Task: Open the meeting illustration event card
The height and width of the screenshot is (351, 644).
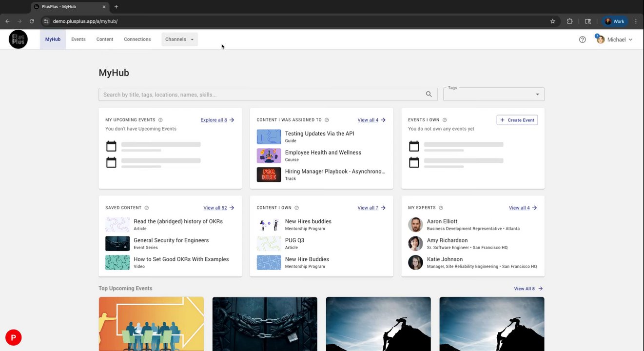Action: pos(152,324)
